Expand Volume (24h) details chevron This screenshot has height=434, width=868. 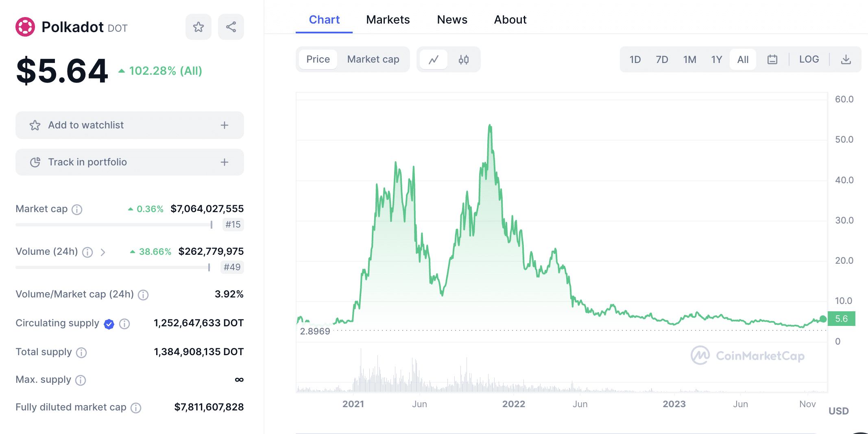point(103,252)
